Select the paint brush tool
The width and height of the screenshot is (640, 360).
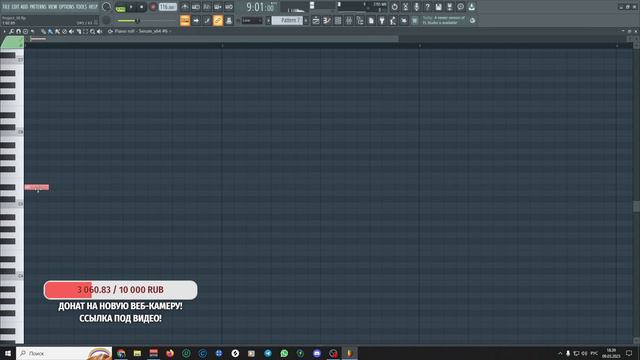point(50,31)
